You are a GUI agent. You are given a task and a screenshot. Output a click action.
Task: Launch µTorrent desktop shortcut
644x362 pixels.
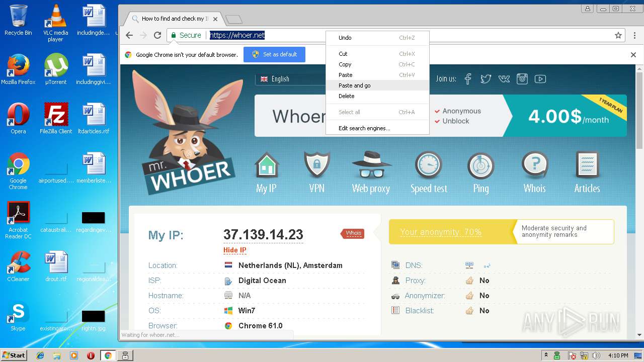tap(55, 69)
